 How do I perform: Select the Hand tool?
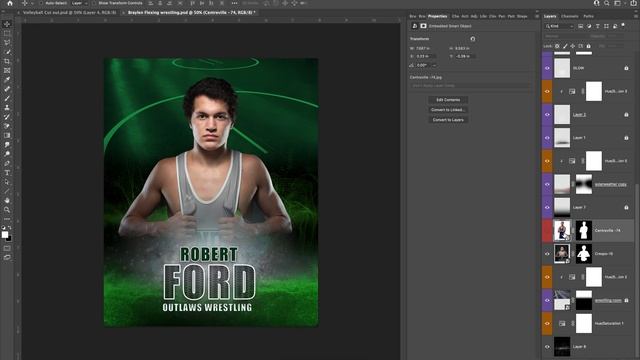[x=7, y=200]
